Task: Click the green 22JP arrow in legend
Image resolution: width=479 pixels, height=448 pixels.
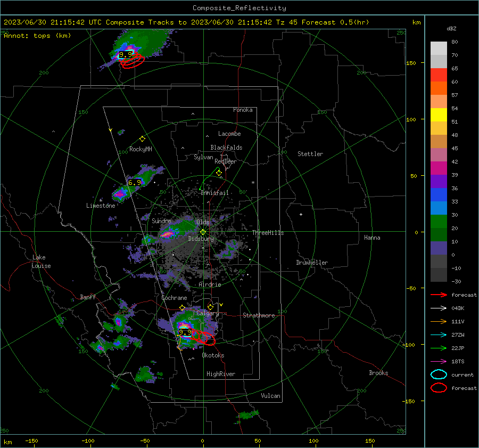Action: [x=439, y=348]
